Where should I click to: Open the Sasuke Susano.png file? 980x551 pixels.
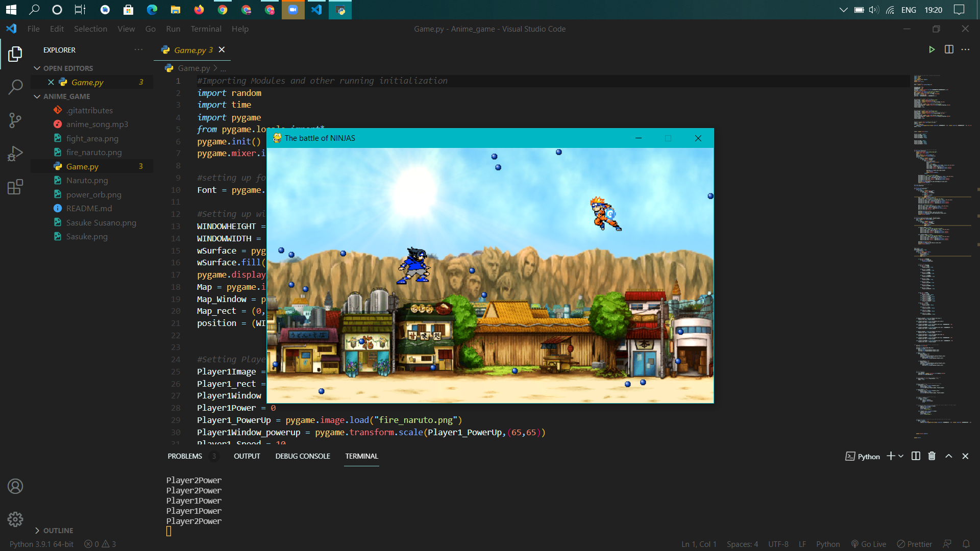coord(101,222)
